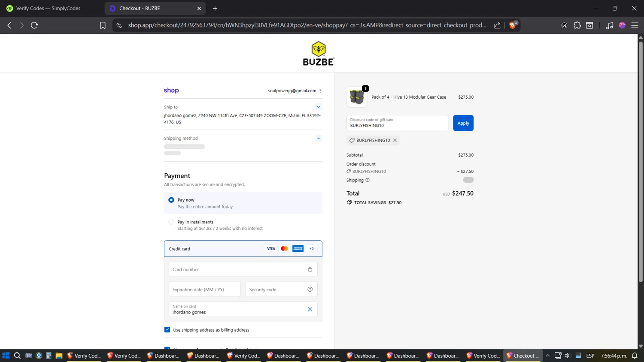Open the browser hamburger menu

635,25
